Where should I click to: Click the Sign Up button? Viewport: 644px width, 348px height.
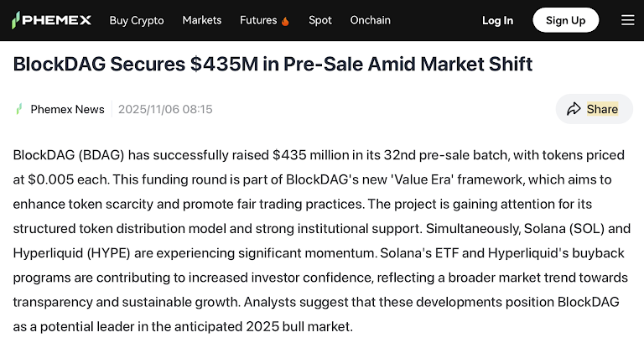[x=565, y=20]
